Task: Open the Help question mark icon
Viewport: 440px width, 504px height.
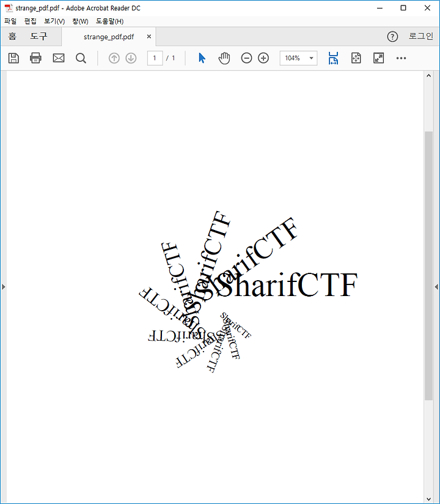Action: (392, 37)
